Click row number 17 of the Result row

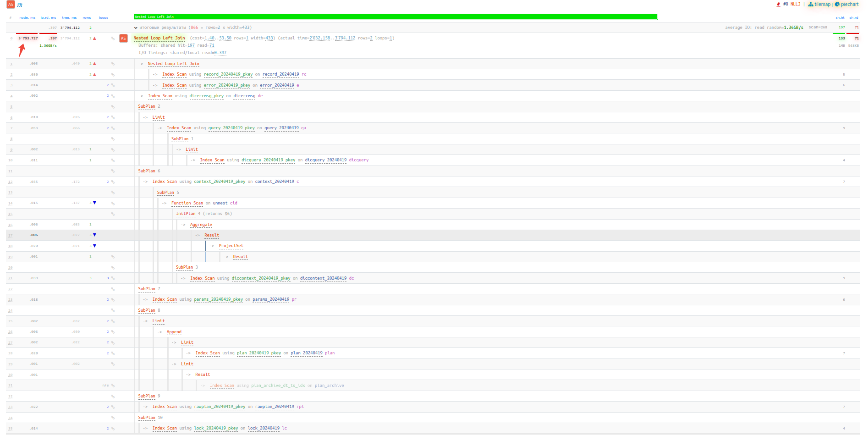11,235
